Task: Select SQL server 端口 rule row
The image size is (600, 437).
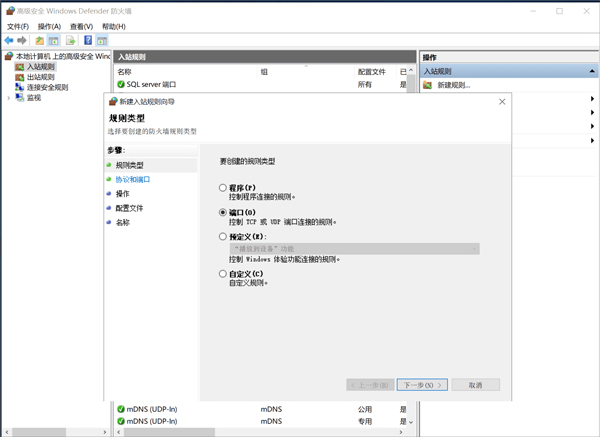Action: point(260,84)
